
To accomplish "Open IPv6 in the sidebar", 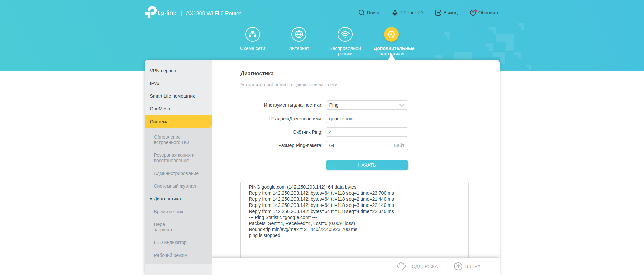I will (178, 83).
